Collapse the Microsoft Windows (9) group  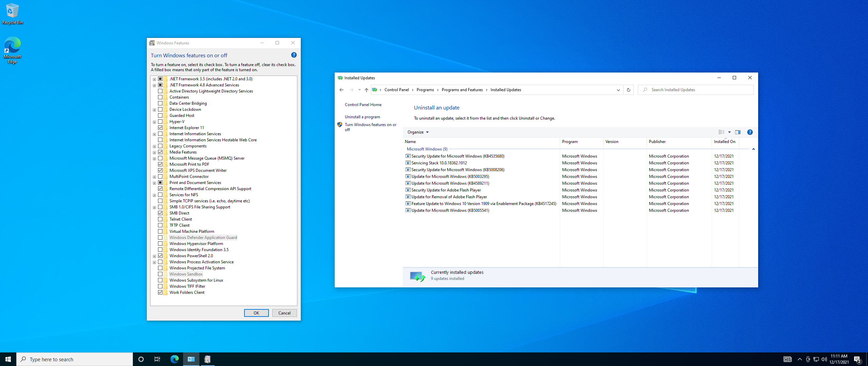[x=753, y=149]
